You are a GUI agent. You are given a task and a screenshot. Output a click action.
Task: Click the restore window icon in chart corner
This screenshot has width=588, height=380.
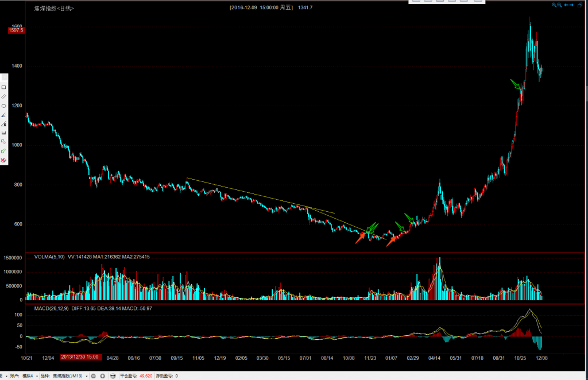tap(580, 5)
